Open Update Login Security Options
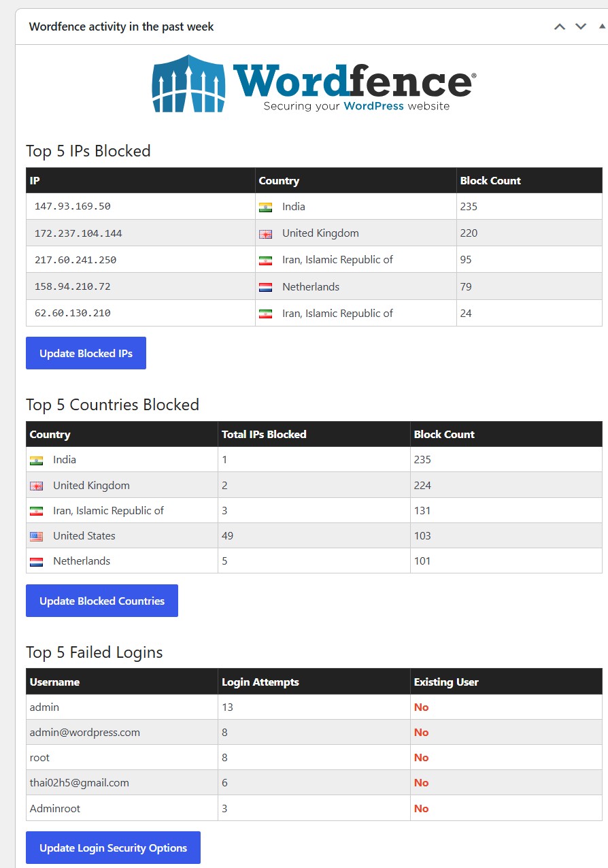The height and width of the screenshot is (868, 608). click(113, 848)
